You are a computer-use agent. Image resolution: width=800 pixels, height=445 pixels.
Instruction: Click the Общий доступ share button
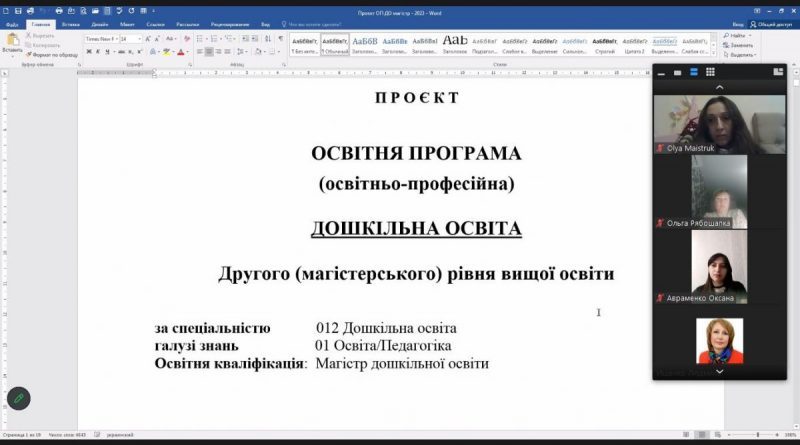tap(771, 24)
